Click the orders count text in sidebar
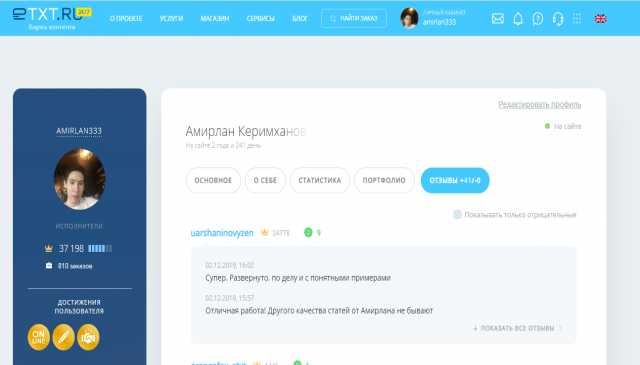 click(75, 266)
